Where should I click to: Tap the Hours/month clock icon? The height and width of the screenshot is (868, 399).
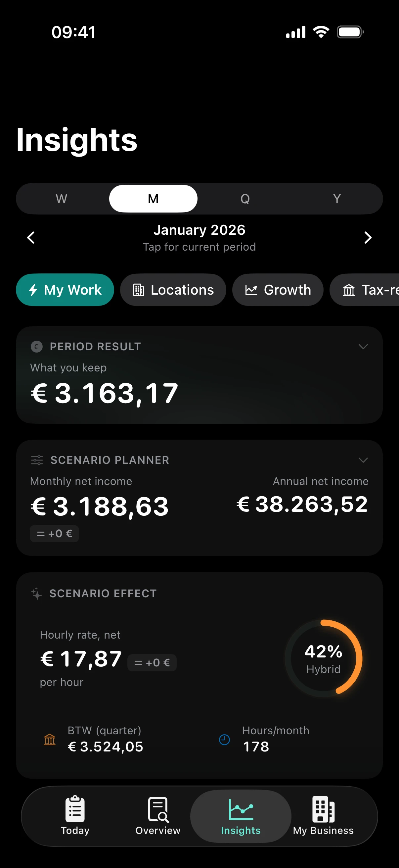[x=224, y=739]
